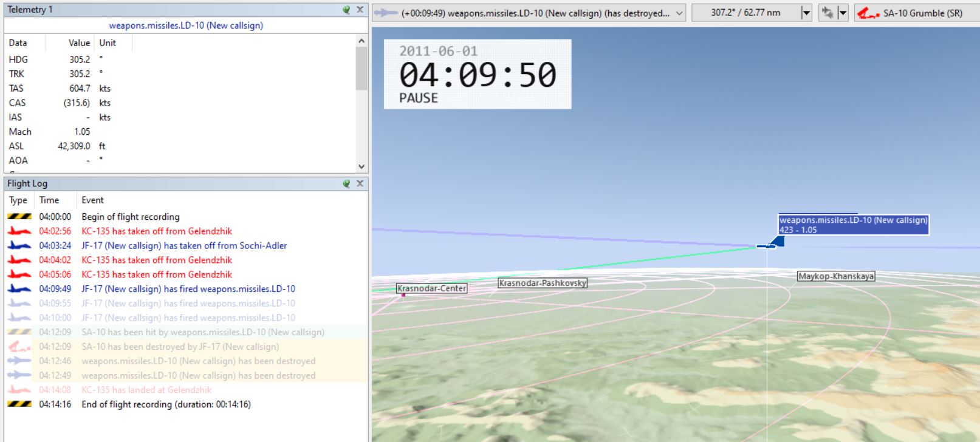Select the Begin of flight recording event
This screenshot has width=980, height=442.
186,217
